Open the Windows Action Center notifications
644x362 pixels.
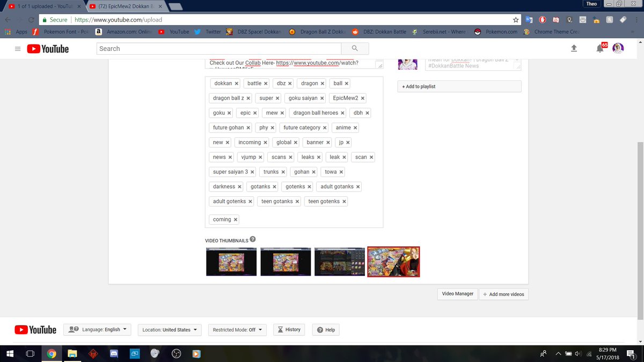[x=631, y=353]
